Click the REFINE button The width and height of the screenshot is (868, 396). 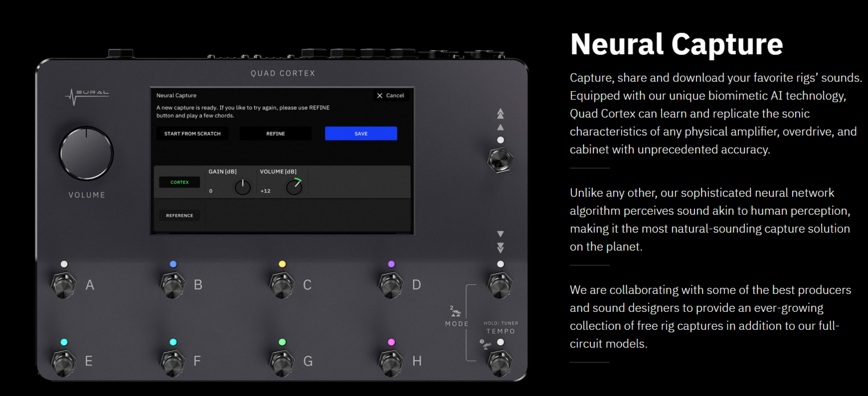(276, 133)
